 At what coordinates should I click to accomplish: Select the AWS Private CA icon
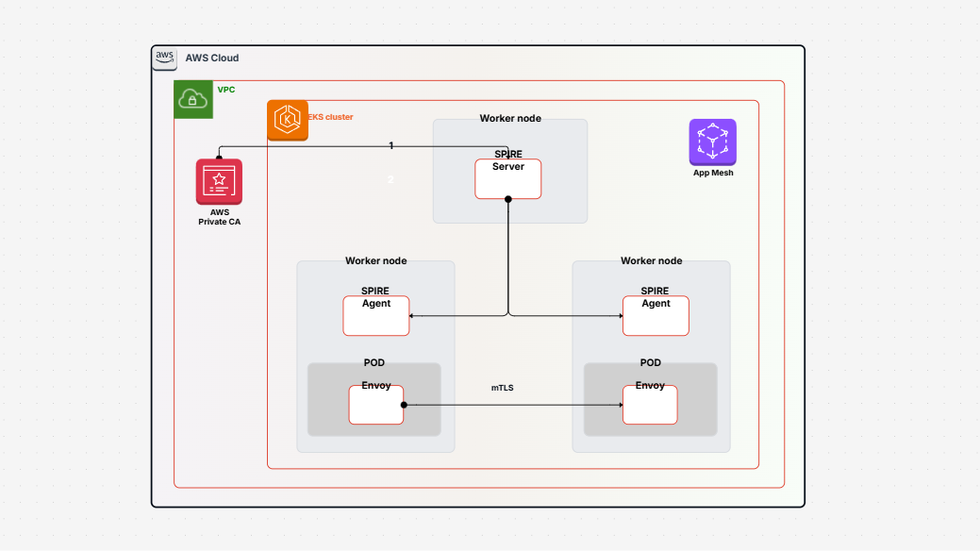click(219, 181)
